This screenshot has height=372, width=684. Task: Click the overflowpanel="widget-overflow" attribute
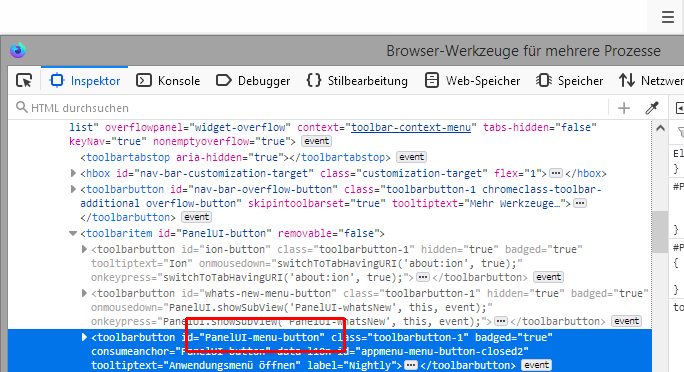click(198, 127)
